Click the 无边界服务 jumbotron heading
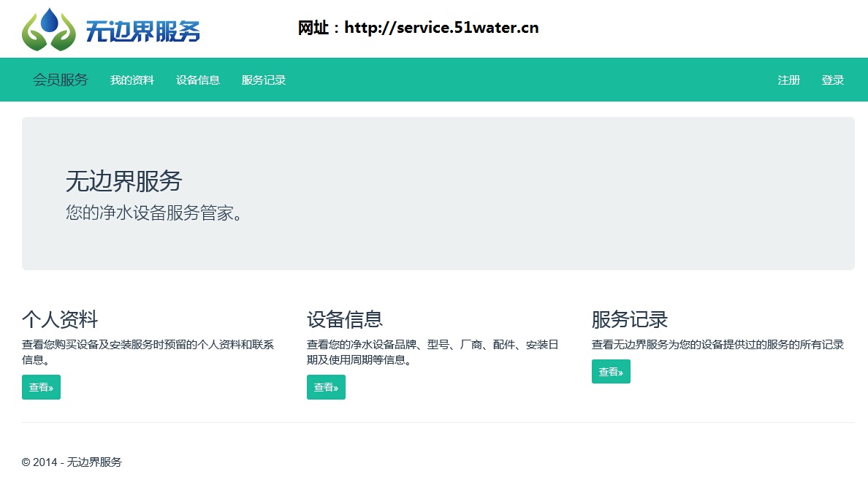This screenshot has height=477, width=868. (124, 181)
